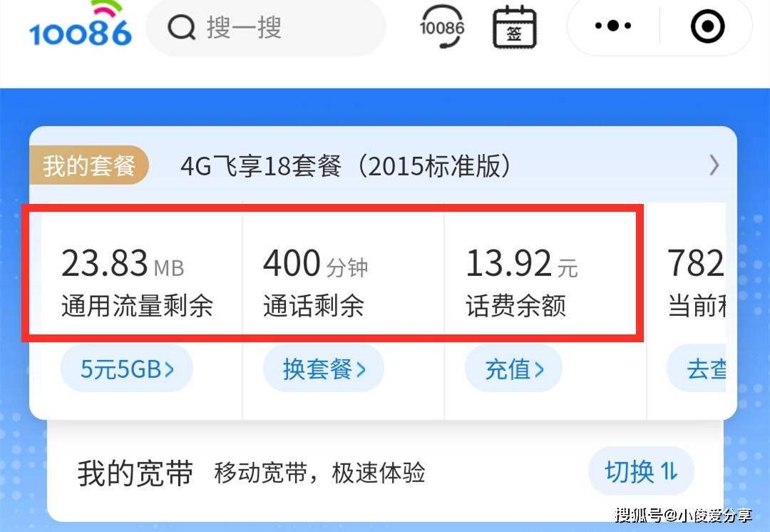Image resolution: width=770 pixels, height=532 pixels.
Task: Tap the calendar sign-in icon
Action: 514,27
